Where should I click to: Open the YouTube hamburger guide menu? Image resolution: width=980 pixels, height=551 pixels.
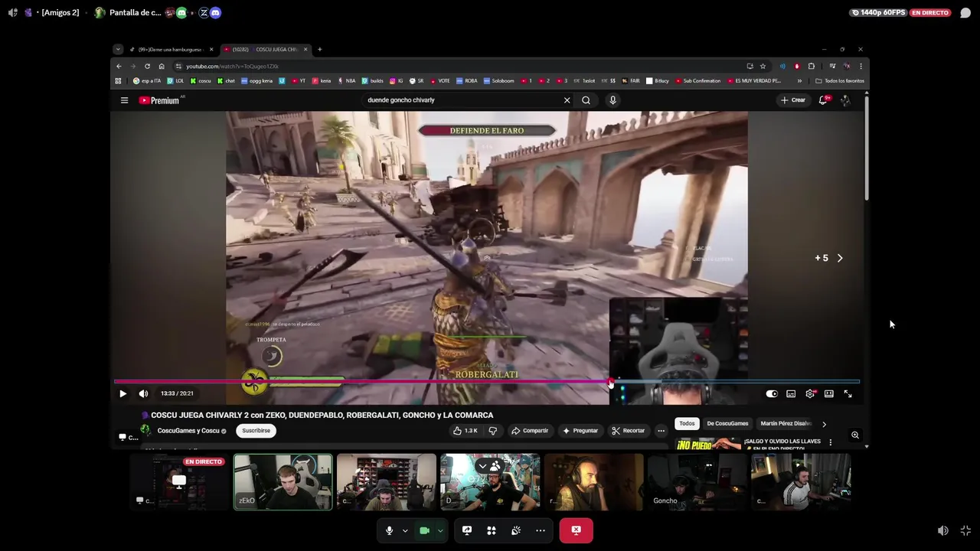click(124, 100)
